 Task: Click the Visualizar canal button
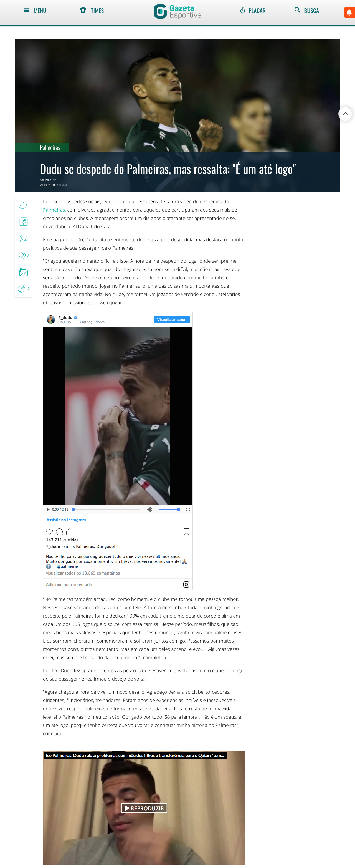172,319
